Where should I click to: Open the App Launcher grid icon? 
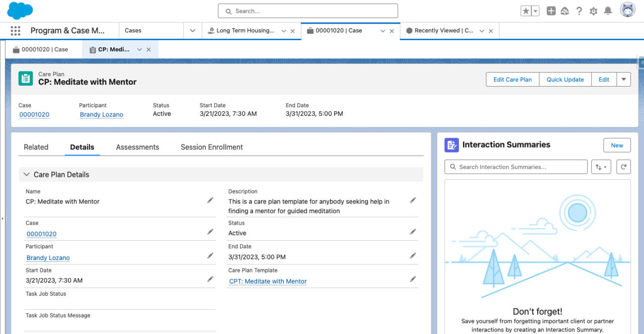click(x=16, y=31)
